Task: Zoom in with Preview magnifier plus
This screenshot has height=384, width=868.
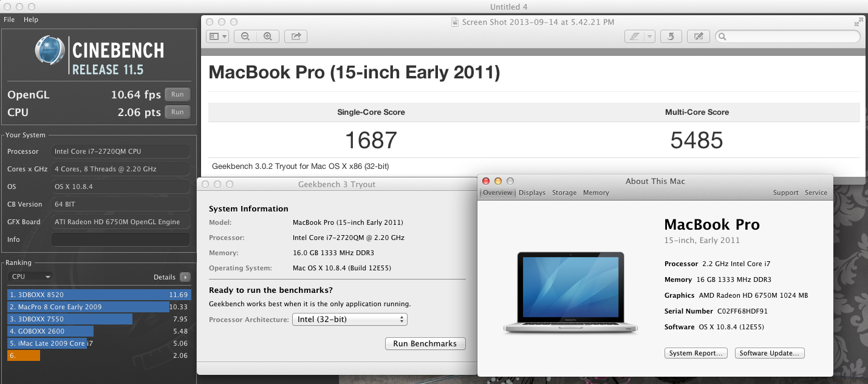Action: 268,36
